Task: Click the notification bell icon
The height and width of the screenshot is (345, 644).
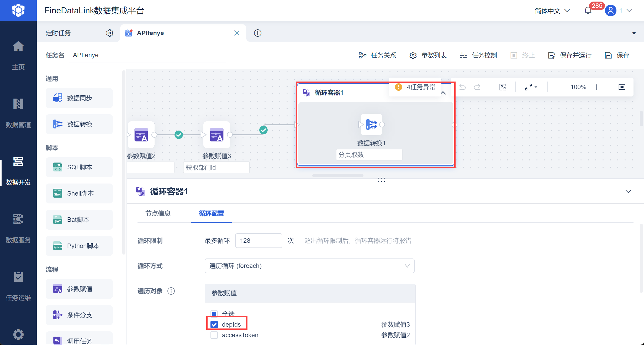Action: 588,10
